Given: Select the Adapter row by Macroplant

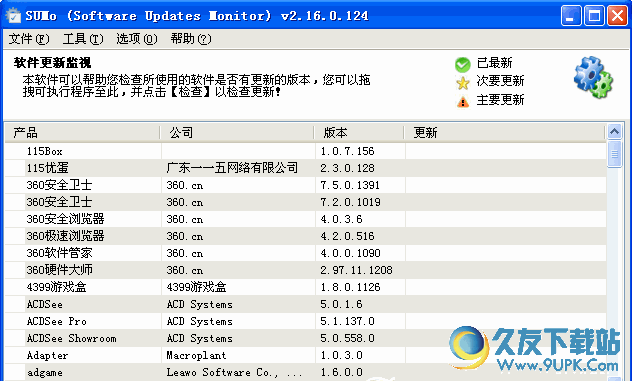Looking at the screenshot, I should (x=306, y=355).
